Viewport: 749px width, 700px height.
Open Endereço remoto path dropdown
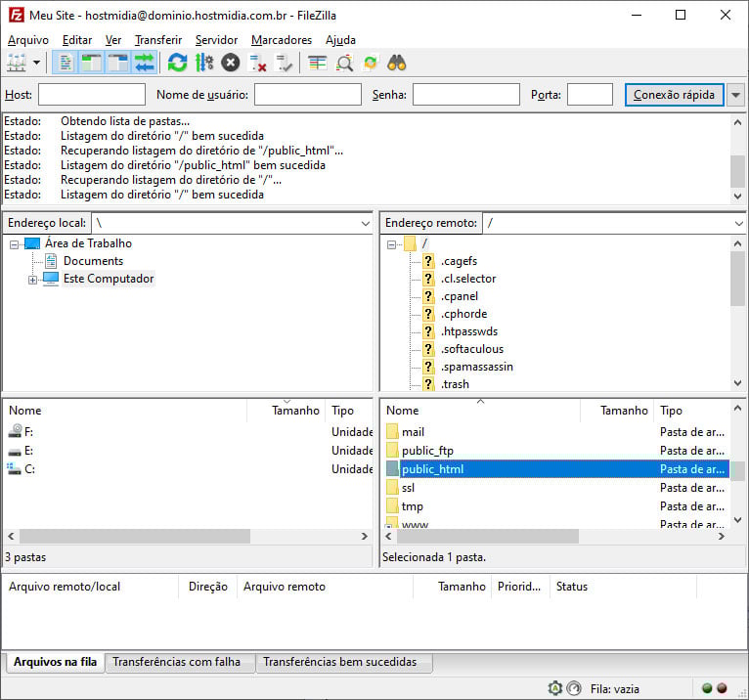(x=738, y=223)
